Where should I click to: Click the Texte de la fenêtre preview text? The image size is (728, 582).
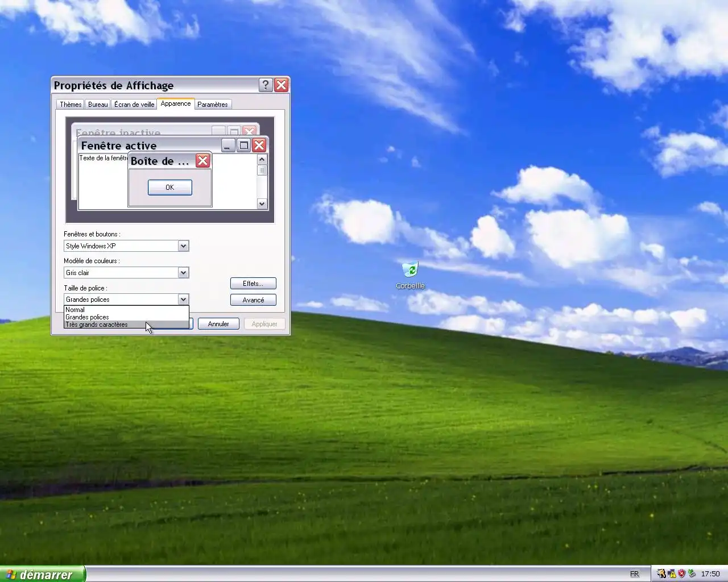point(103,158)
